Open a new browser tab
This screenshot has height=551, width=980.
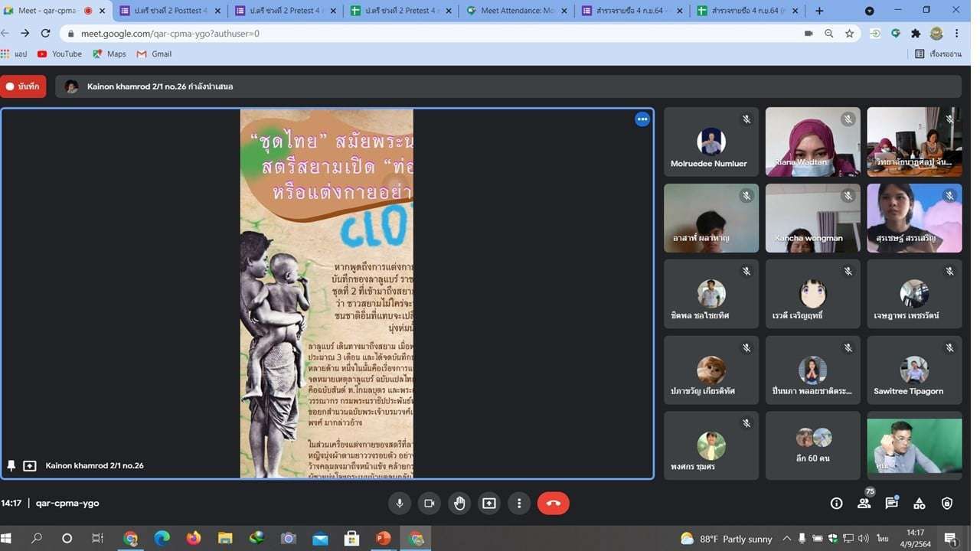[x=819, y=11]
